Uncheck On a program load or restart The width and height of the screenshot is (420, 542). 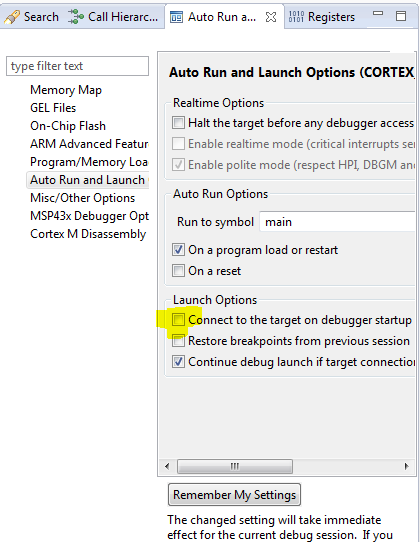point(178,250)
